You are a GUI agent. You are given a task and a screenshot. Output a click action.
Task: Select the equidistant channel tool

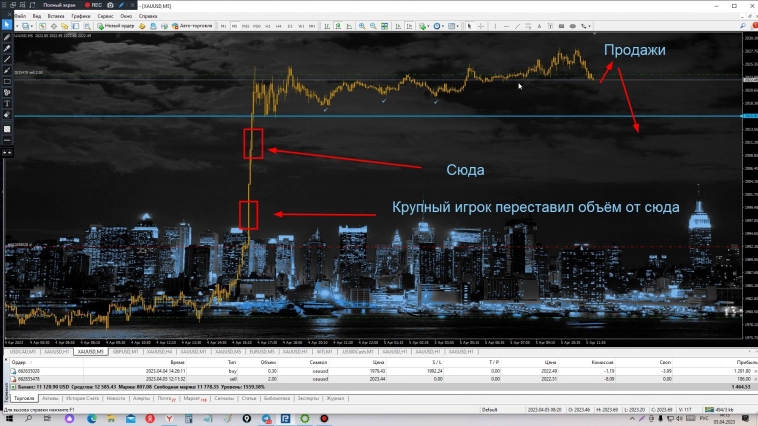(x=528, y=26)
